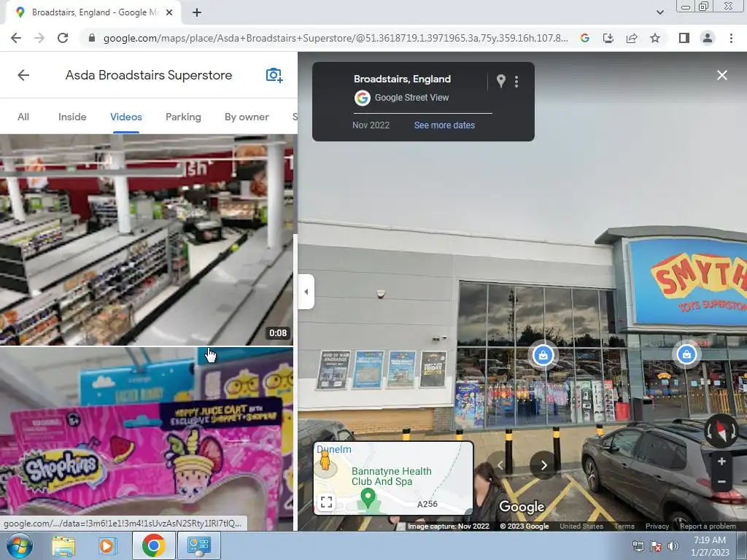This screenshot has height=560, width=747.
Task: Bookmark this page with the star
Action: (655, 38)
